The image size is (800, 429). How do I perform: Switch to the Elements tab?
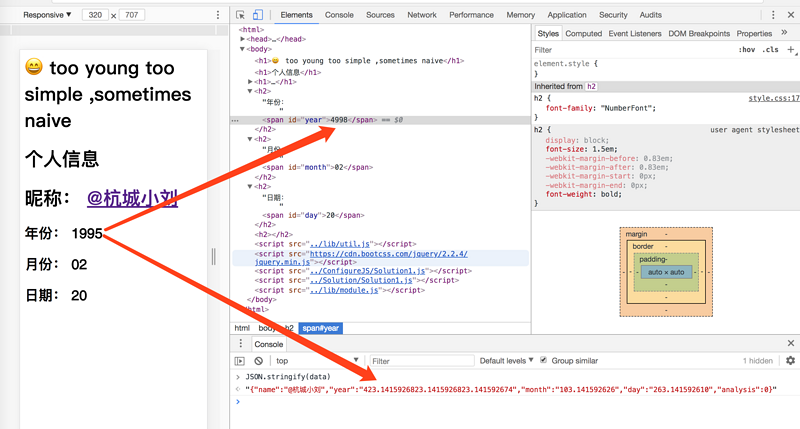(x=296, y=15)
